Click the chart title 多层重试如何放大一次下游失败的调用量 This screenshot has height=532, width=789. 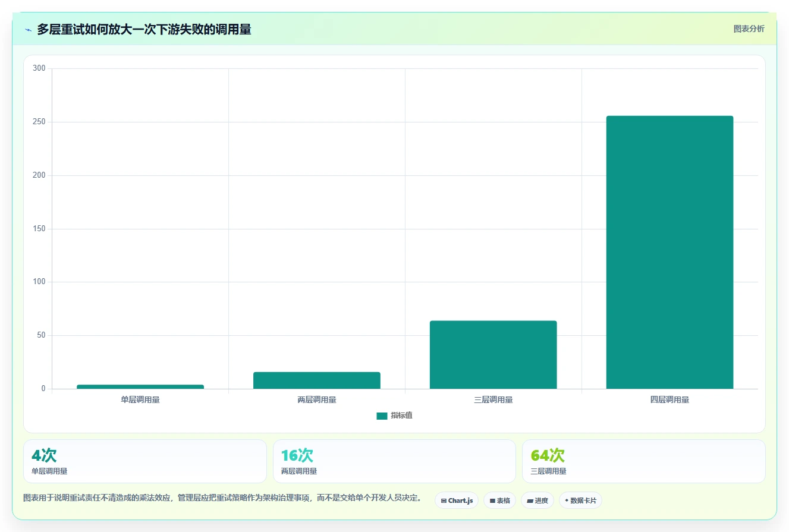(x=144, y=29)
